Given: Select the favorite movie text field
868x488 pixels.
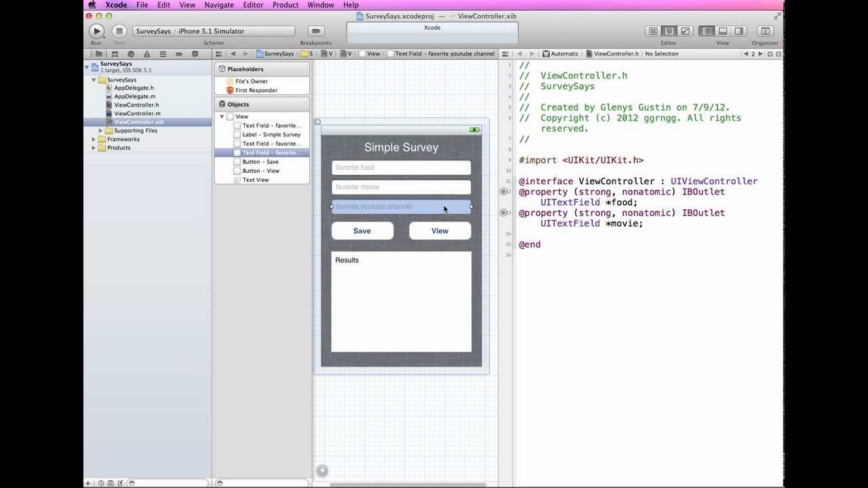Looking at the screenshot, I should (401, 187).
